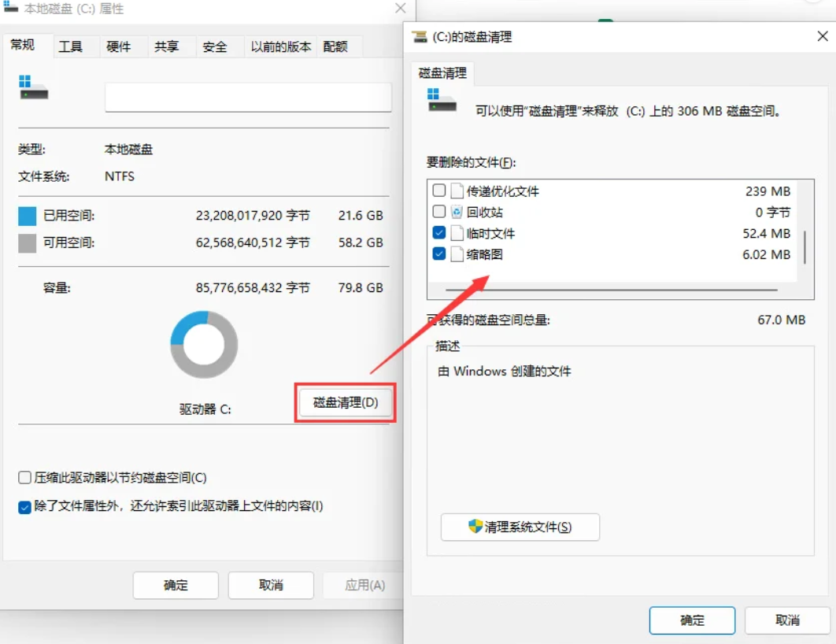This screenshot has height=644, width=836.
Task: Click the 67.0 MB total value
Action: 781,320
